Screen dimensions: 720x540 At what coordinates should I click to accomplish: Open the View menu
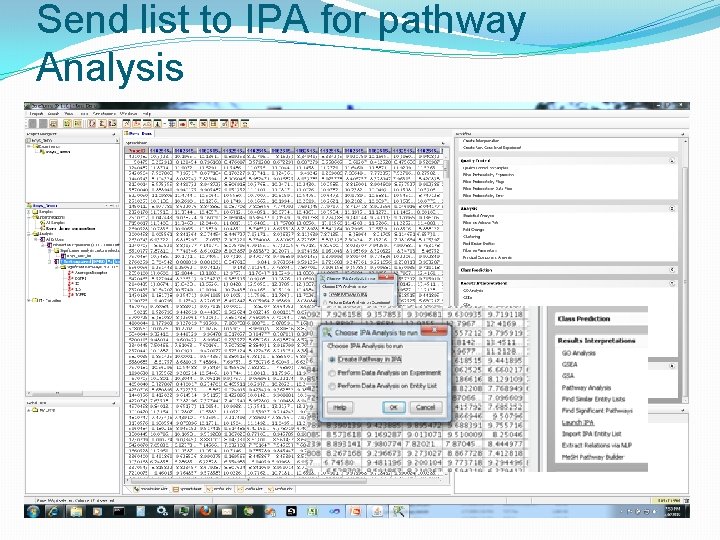pyautogui.click(x=68, y=113)
